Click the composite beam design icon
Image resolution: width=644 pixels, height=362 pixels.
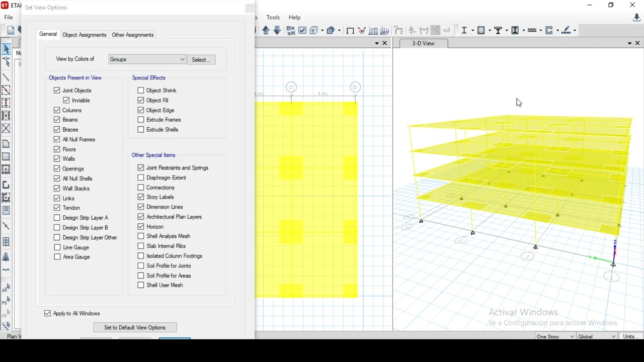(x=498, y=30)
